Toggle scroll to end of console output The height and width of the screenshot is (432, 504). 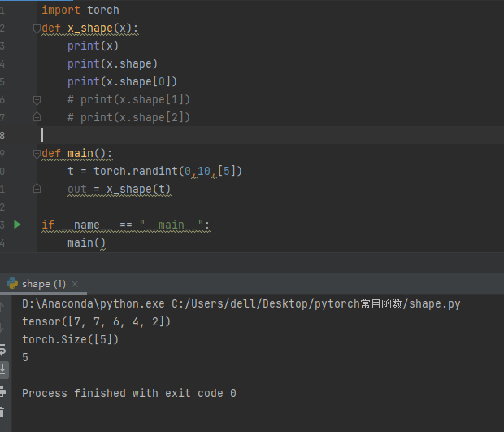pos(2,370)
